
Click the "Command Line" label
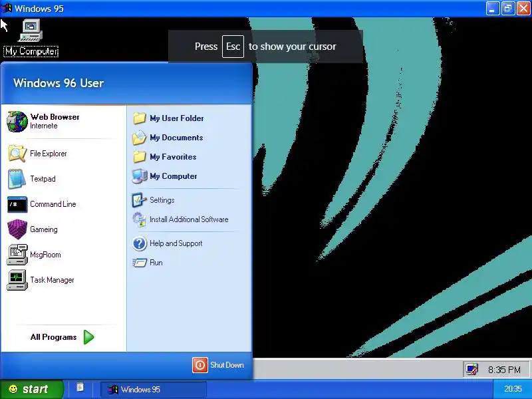click(x=53, y=204)
